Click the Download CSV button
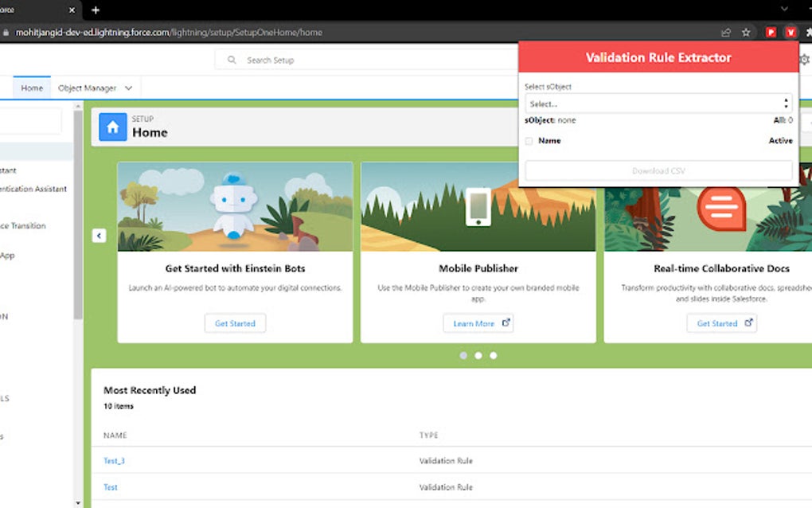 658,171
